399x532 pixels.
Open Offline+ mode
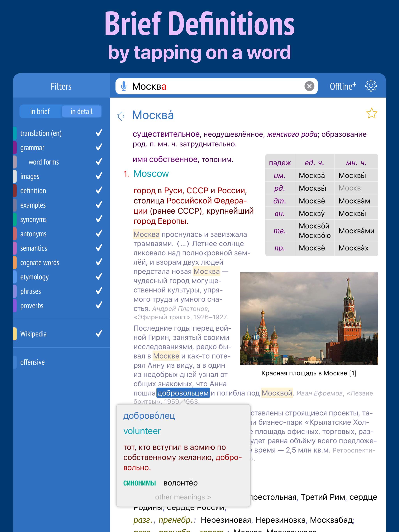343,86
